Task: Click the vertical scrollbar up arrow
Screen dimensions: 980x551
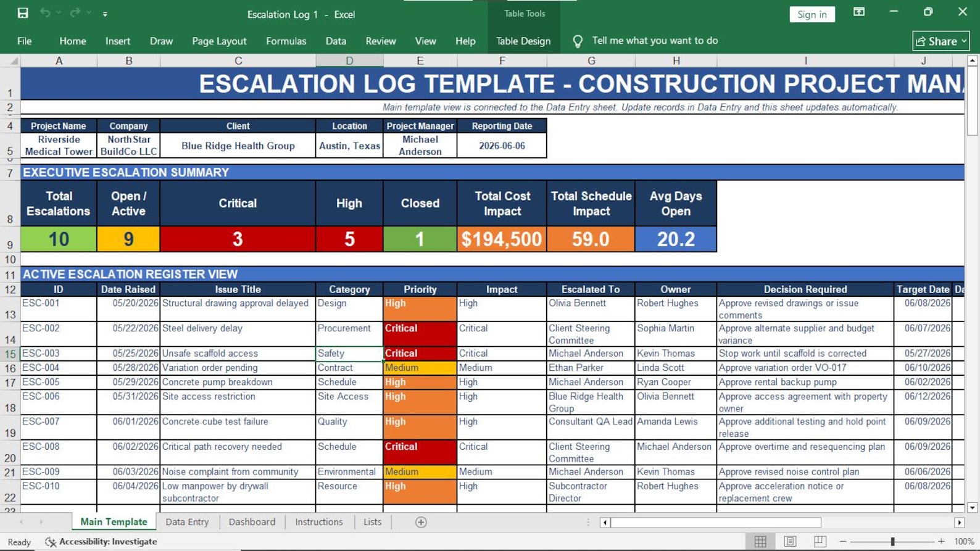Action: click(x=973, y=60)
